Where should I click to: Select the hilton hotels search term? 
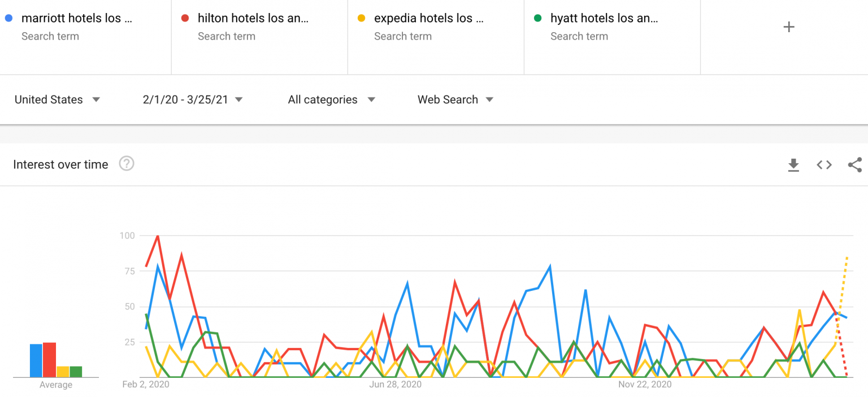pos(253,18)
